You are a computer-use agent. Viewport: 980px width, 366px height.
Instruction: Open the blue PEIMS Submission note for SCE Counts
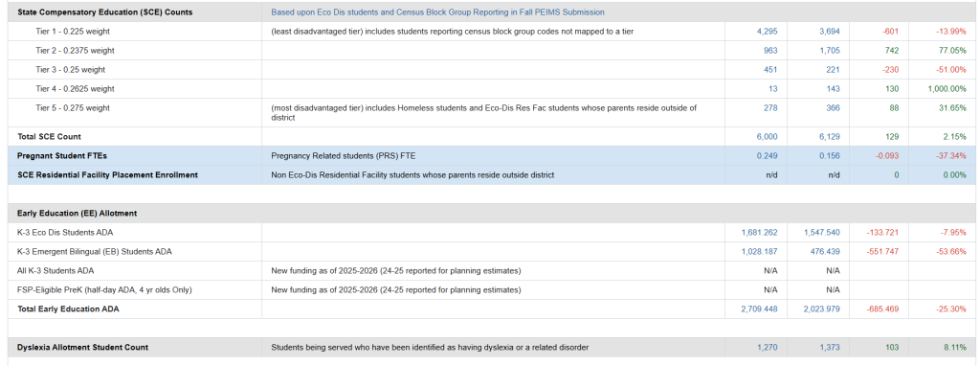tap(437, 11)
